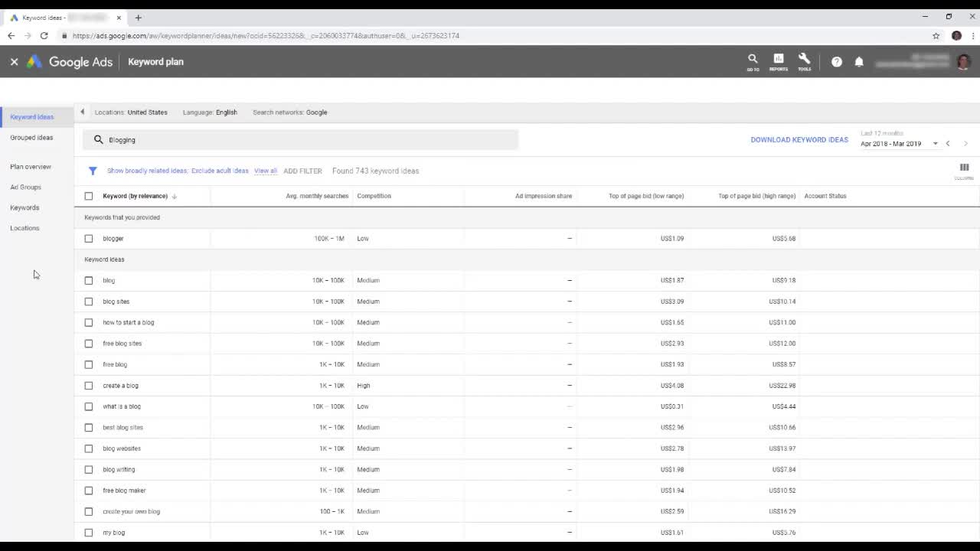Change Language: English setting
This screenshot has width=980, height=551.
[x=210, y=112]
